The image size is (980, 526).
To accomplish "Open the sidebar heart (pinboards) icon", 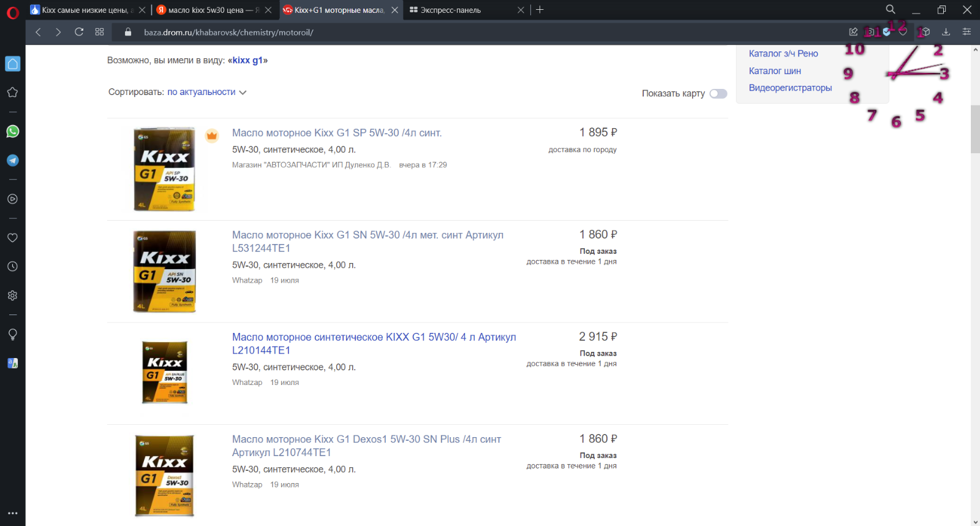I will [12, 238].
